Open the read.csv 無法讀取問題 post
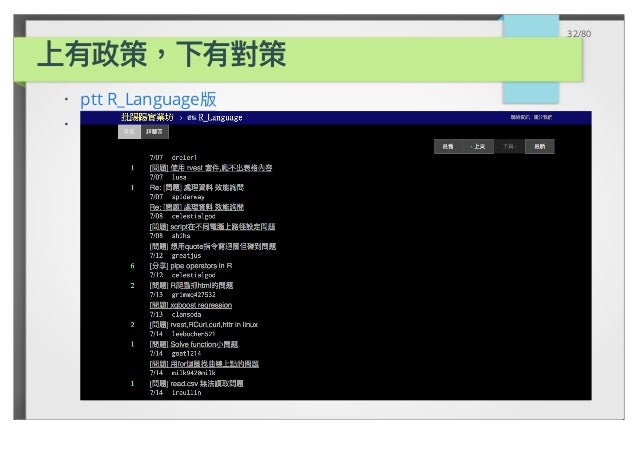The height and width of the screenshot is (451, 638). [196, 383]
